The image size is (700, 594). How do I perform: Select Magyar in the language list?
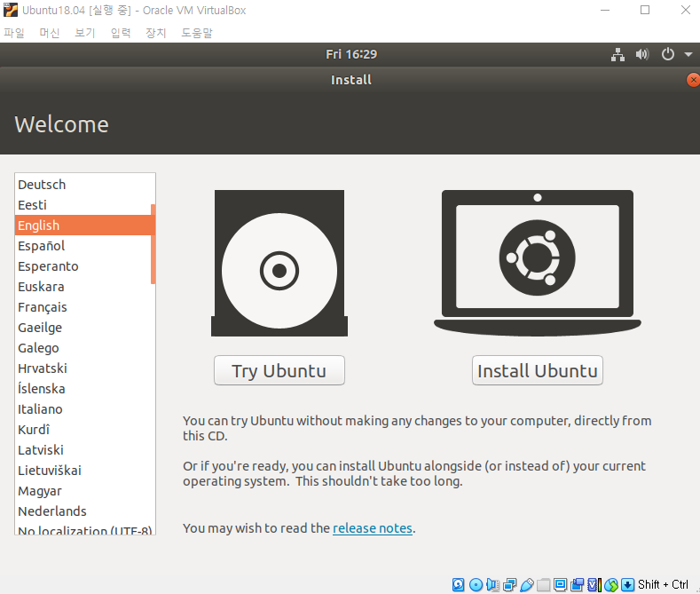tap(83, 491)
